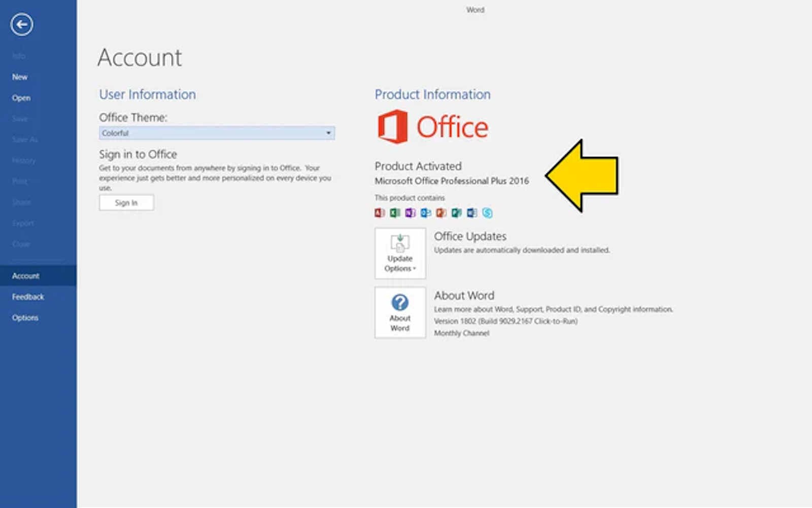Open Feedback from the sidebar

click(28, 297)
